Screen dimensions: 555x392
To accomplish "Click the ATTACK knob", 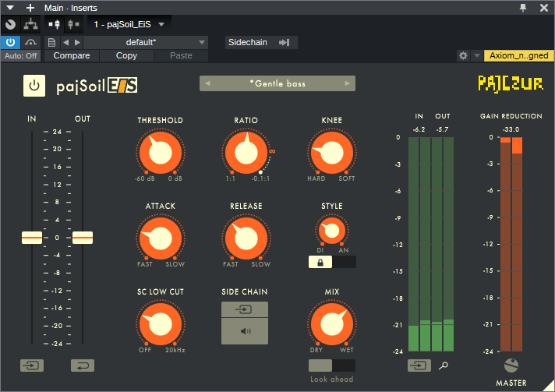I will (x=161, y=238).
